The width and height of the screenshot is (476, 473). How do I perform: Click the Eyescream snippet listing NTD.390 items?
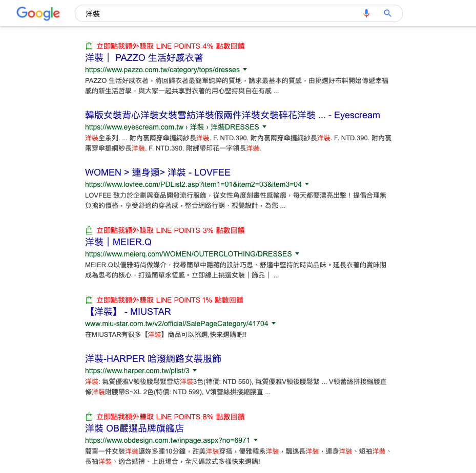[238, 143]
